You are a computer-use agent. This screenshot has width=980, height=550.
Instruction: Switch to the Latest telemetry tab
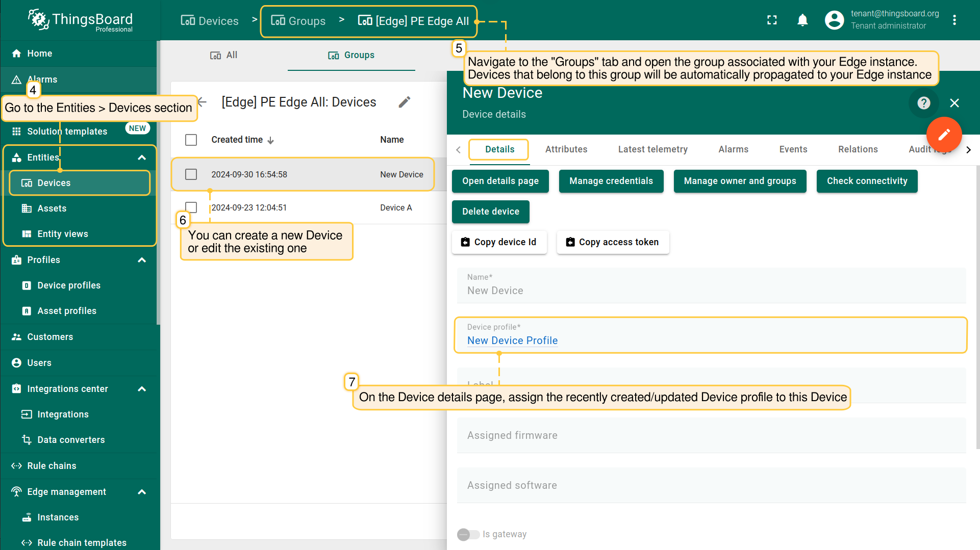(x=652, y=149)
